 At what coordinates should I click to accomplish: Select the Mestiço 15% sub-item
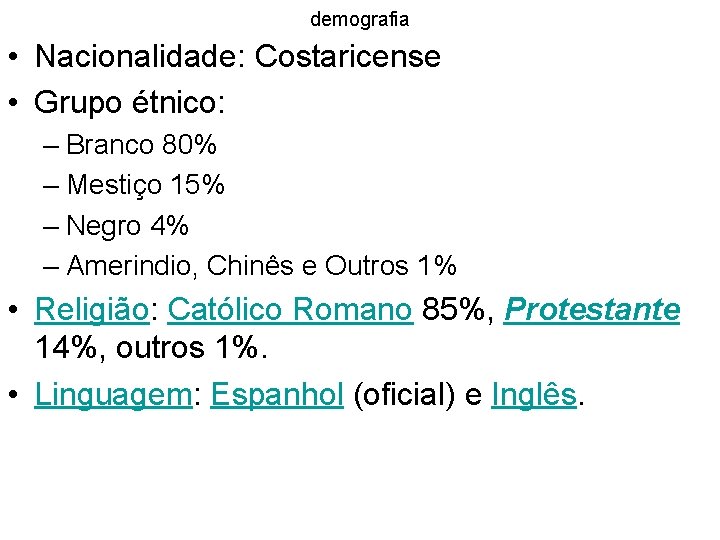[x=146, y=185]
